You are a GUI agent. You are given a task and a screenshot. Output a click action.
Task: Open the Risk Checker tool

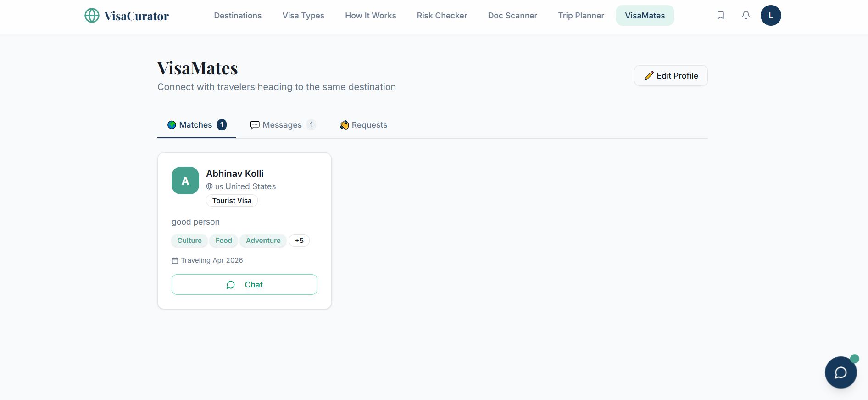pyautogui.click(x=442, y=16)
